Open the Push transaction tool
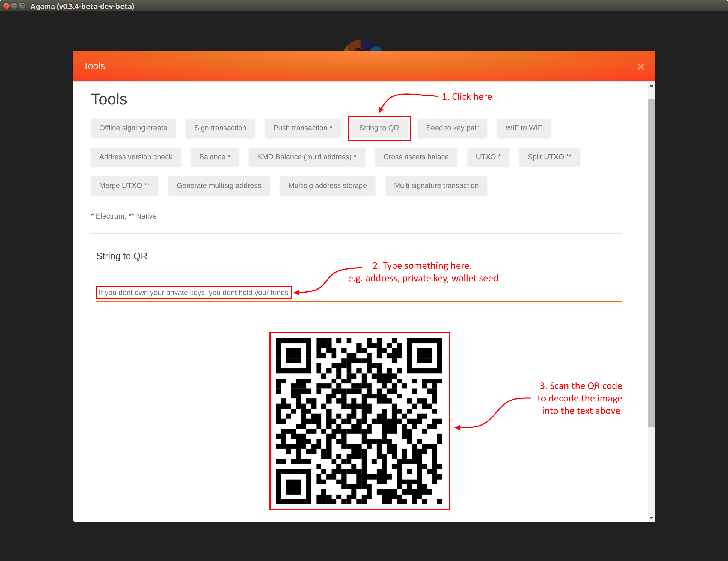 point(302,128)
